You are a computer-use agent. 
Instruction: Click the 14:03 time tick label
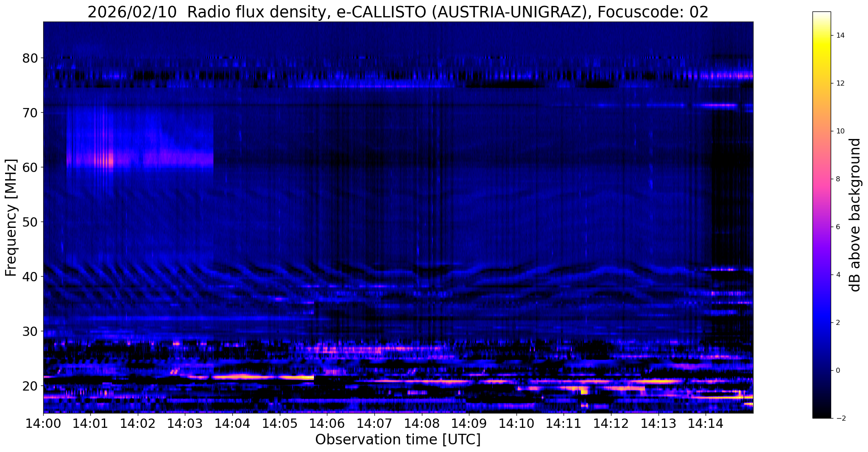pos(185,423)
